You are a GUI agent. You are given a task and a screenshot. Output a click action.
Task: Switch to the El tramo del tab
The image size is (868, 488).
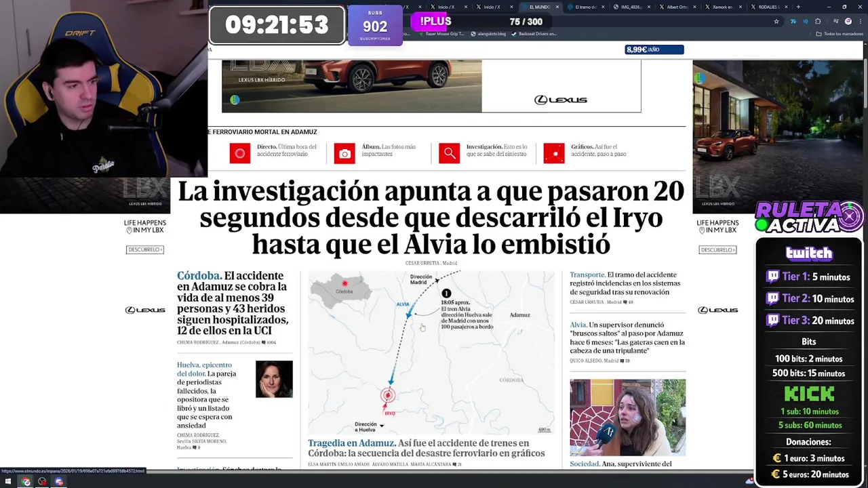[x=586, y=7]
